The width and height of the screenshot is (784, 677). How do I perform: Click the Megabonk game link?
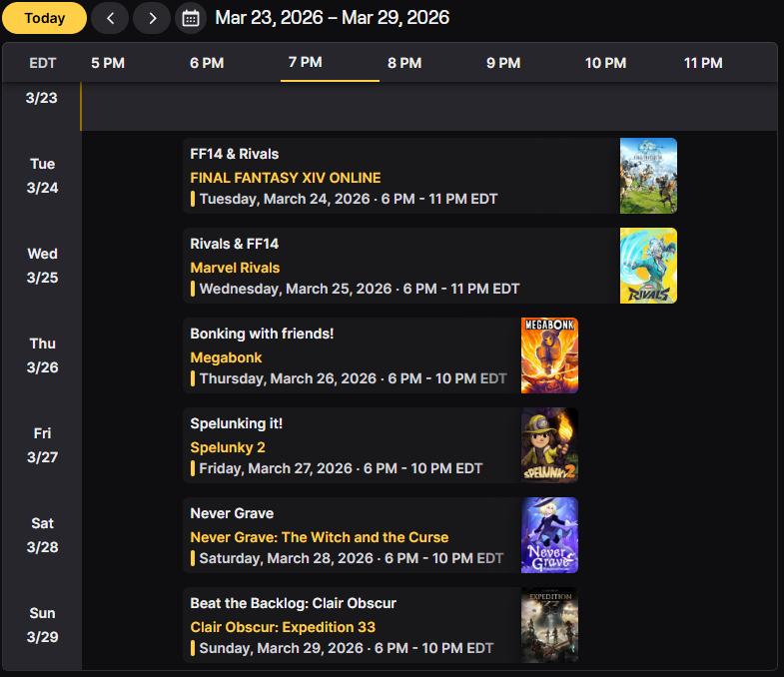[226, 358]
